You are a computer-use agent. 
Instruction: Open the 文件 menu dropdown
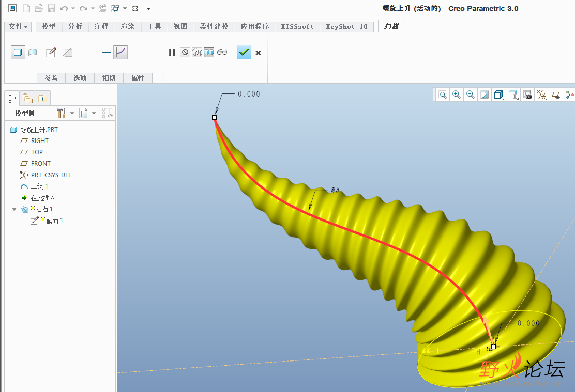19,26
